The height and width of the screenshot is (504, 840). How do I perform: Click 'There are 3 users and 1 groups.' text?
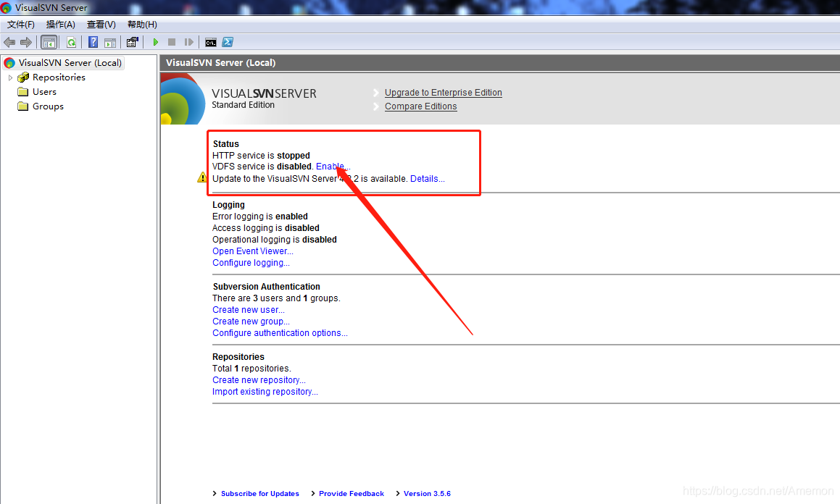pyautogui.click(x=276, y=298)
